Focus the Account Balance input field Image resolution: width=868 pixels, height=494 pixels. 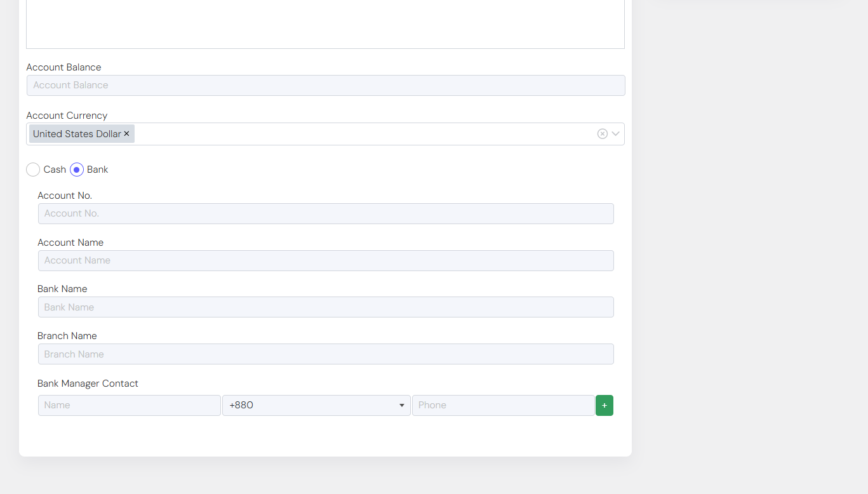[x=326, y=86]
